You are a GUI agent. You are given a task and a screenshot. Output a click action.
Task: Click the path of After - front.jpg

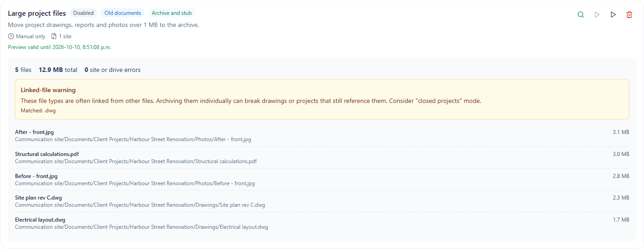[133, 139]
